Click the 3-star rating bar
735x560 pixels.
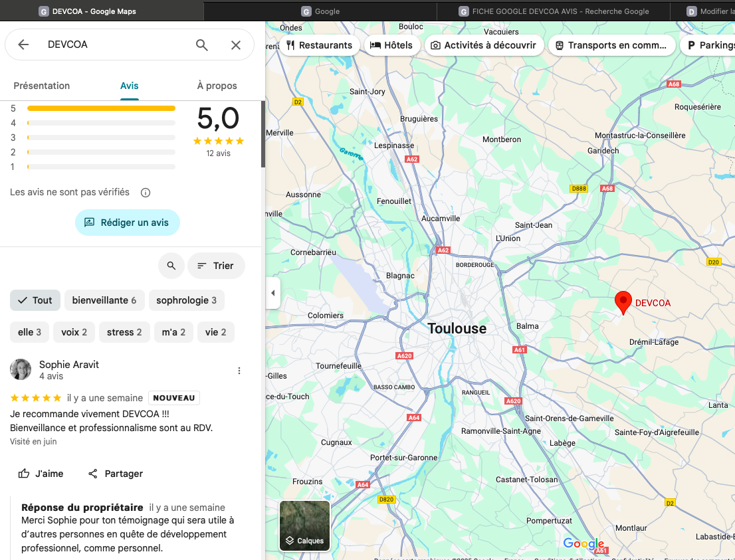point(101,138)
